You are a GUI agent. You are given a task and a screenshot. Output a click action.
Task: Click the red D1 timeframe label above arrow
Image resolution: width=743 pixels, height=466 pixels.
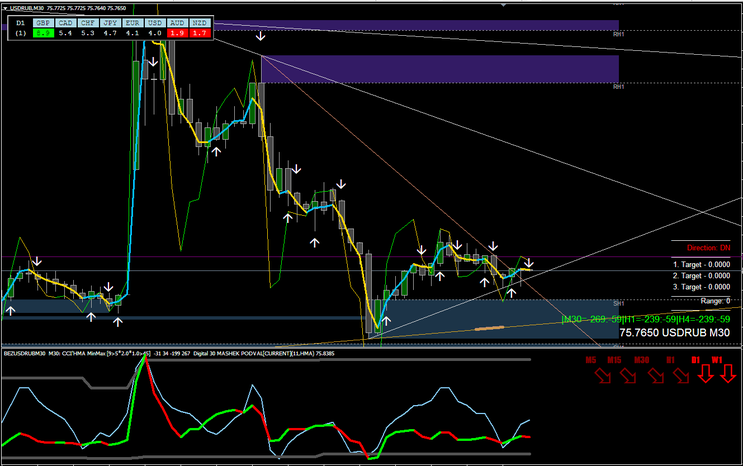(x=695, y=360)
